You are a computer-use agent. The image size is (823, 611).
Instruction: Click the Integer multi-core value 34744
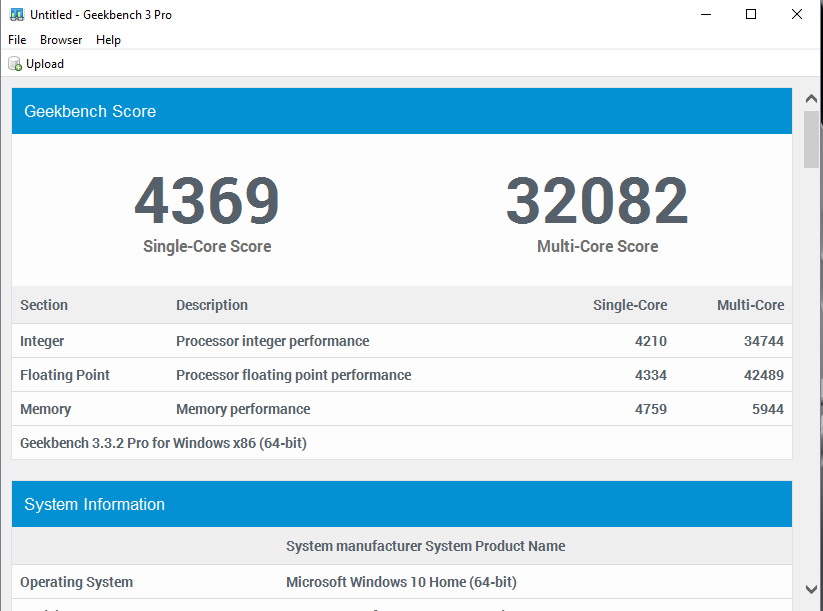pyautogui.click(x=764, y=341)
